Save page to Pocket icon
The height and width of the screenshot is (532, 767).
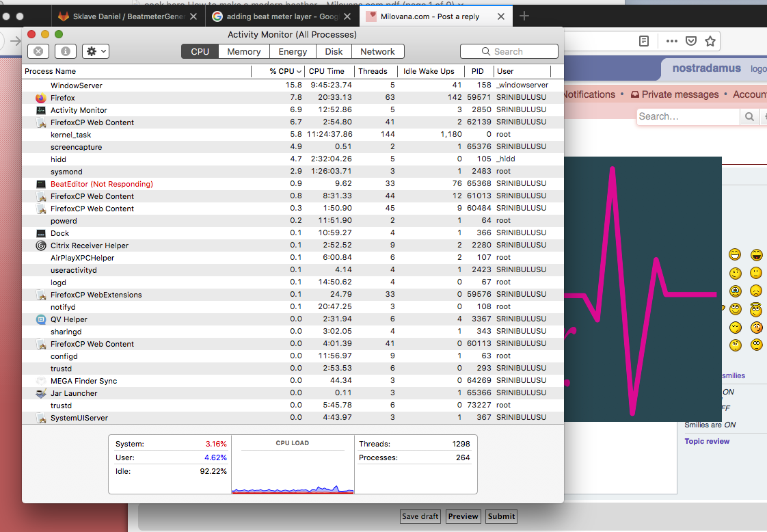[690, 41]
